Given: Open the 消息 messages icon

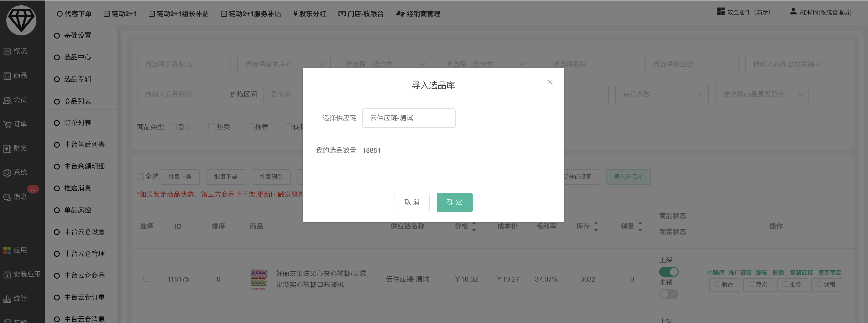Looking at the screenshot, I should click(8, 197).
